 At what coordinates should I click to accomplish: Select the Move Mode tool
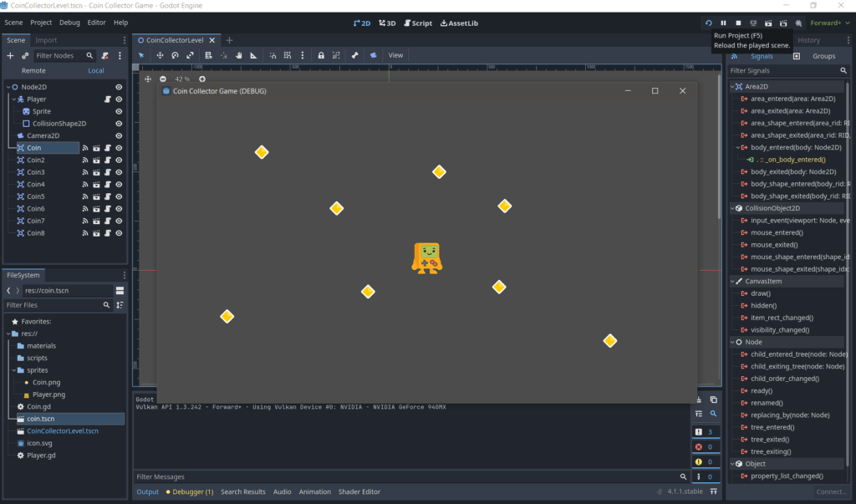point(159,55)
